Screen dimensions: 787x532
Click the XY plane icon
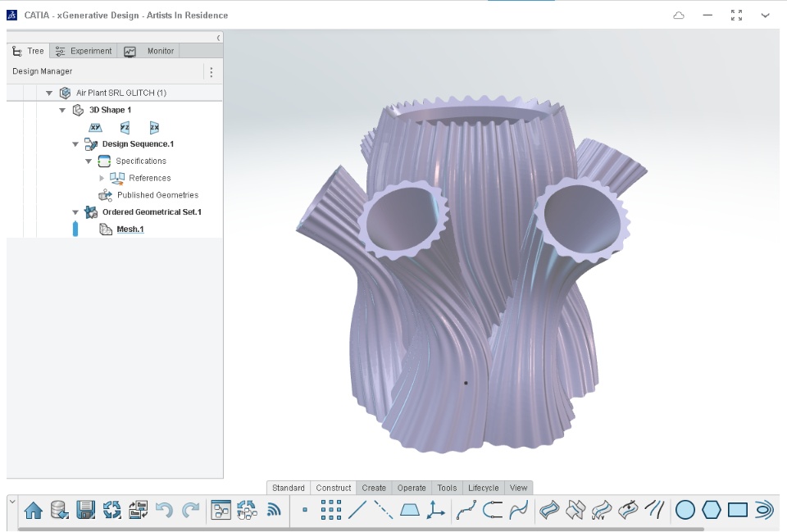pyautogui.click(x=95, y=128)
